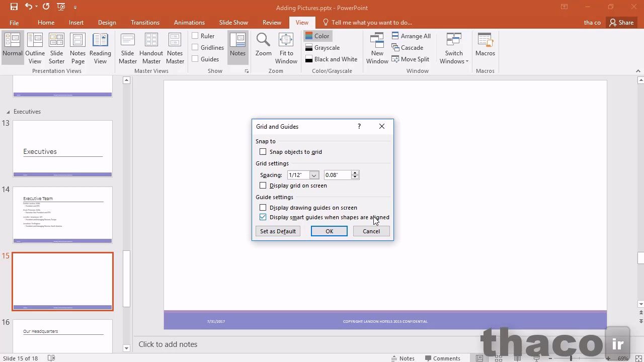Open Outline View
Viewport: 644px width, 362px height.
35,48
